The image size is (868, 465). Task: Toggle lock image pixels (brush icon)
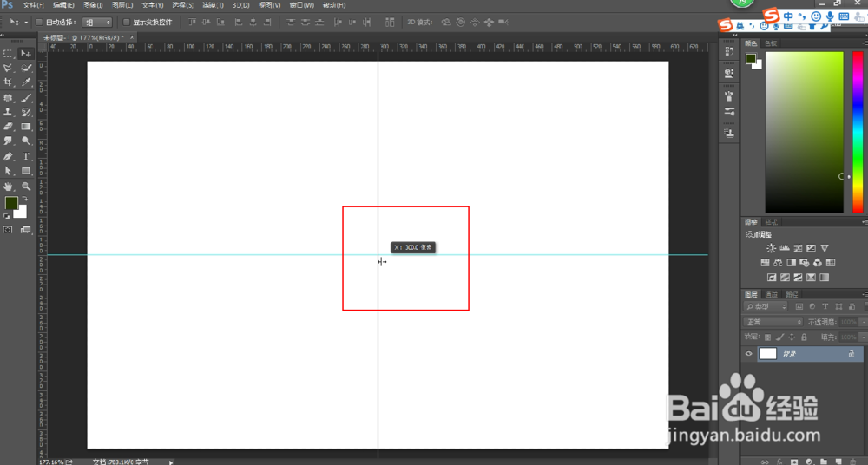tap(780, 337)
